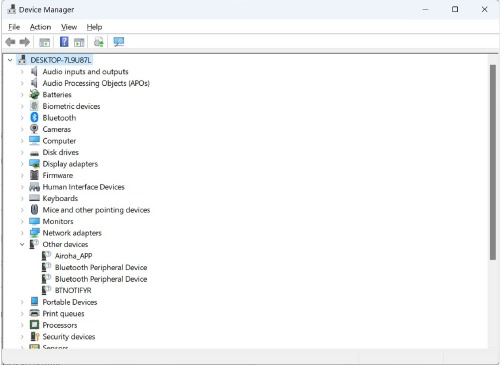
Task: Expand the Audio inputs and outputs node
Action: [22, 72]
